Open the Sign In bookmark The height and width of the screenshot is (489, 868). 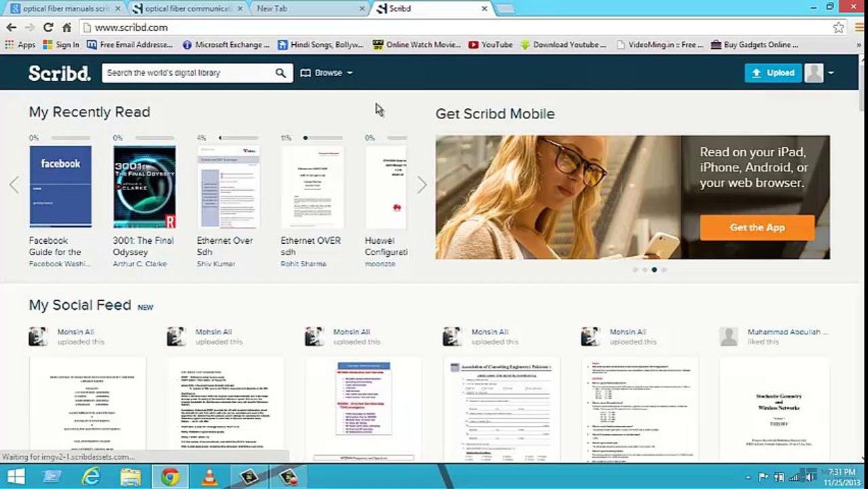point(61,45)
